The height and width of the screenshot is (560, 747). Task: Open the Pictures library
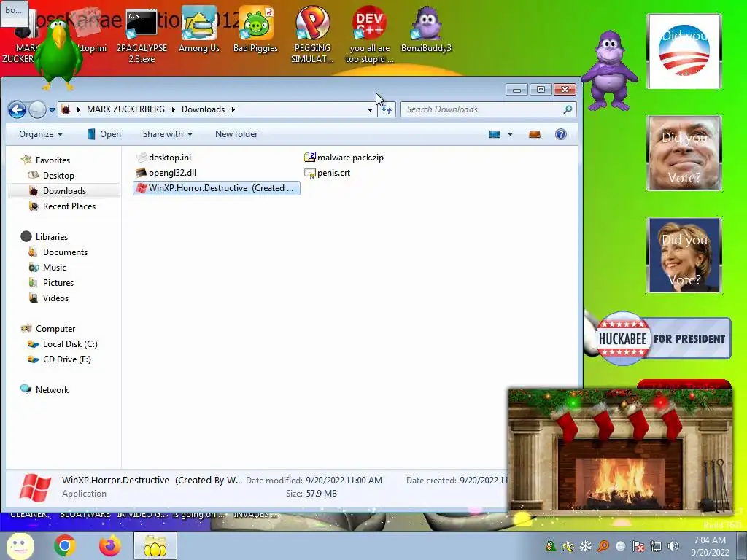point(58,283)
